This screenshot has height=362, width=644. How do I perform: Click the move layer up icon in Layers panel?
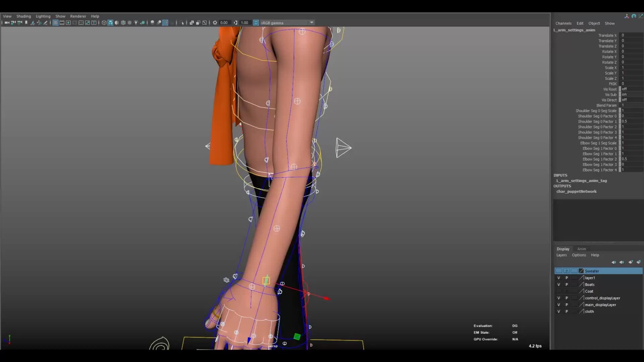click(614, 262)
